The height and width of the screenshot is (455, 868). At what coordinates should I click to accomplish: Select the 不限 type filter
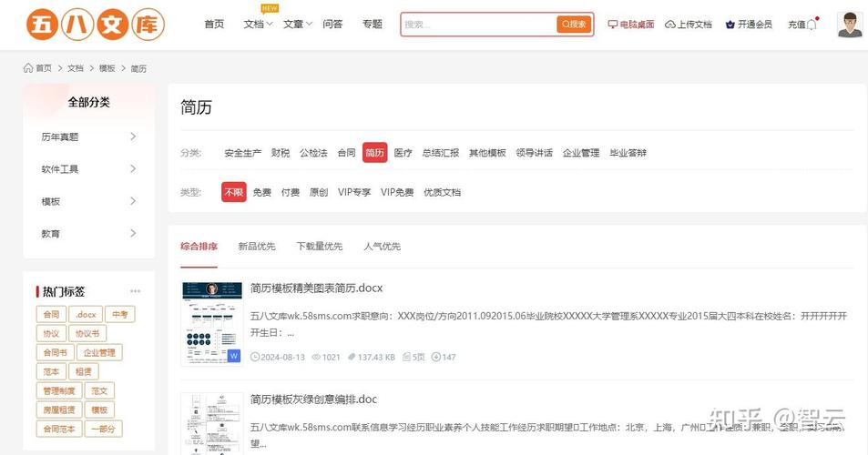(233, 192)
